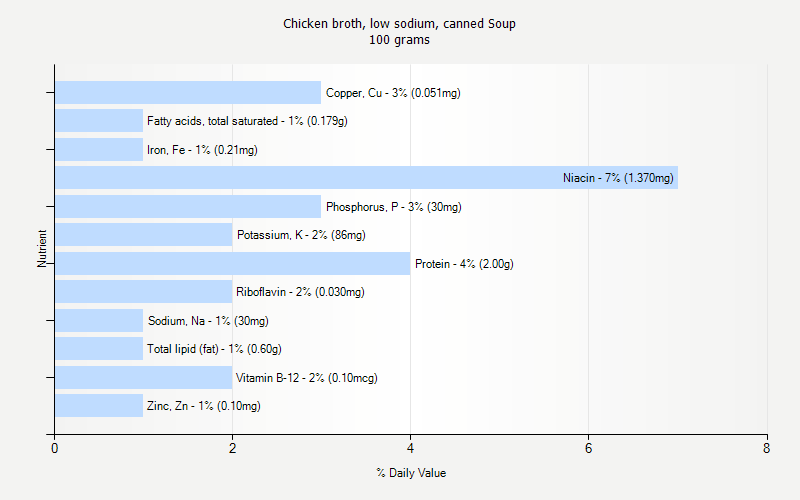Click the 'Nutrient' y-axis label
The height and width of the screenshot is (500, 800).
click(42, 249)
